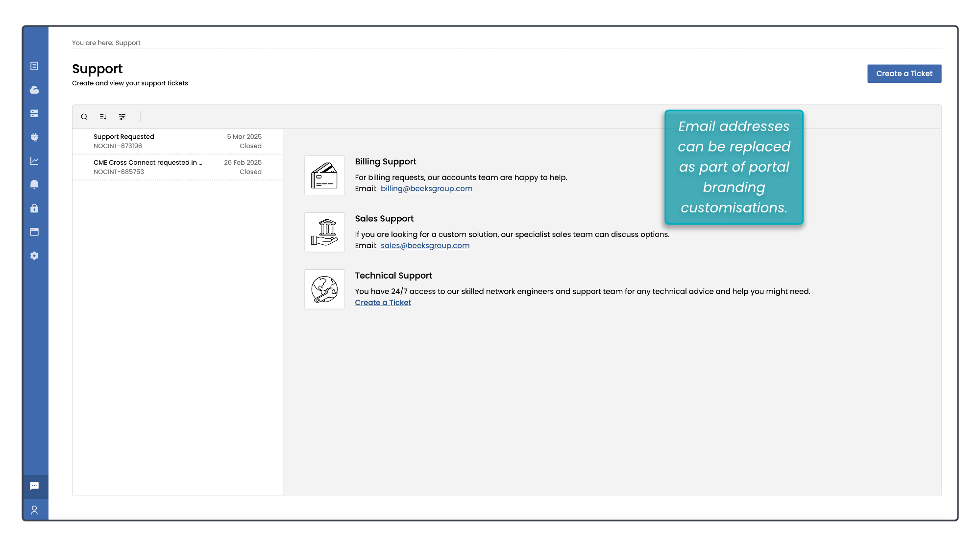The height and width of the screenshot is (539, 980).
Task: Email sales@beeksgroup.com link
Action: (x=425, y=246)
